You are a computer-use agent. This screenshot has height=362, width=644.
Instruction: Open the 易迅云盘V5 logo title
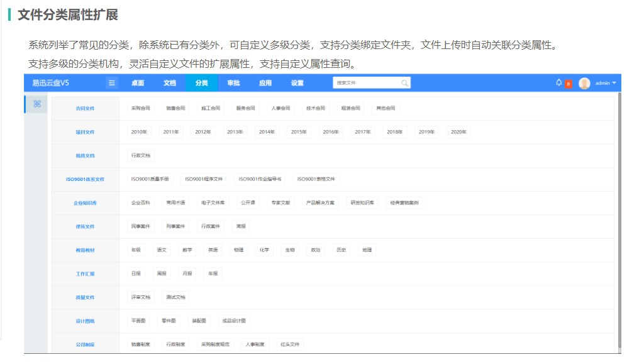[50, 83]
